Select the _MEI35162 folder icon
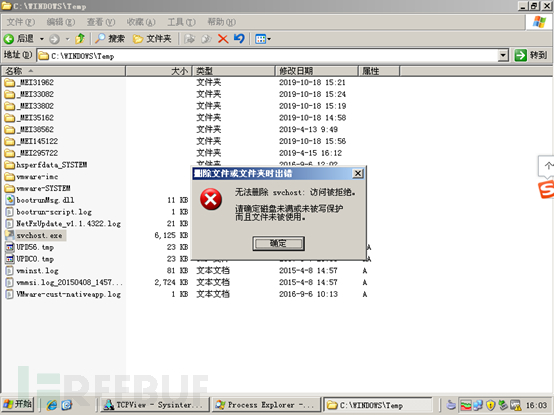The width and height of the screenshot is (554, 415). coord(10,118)
